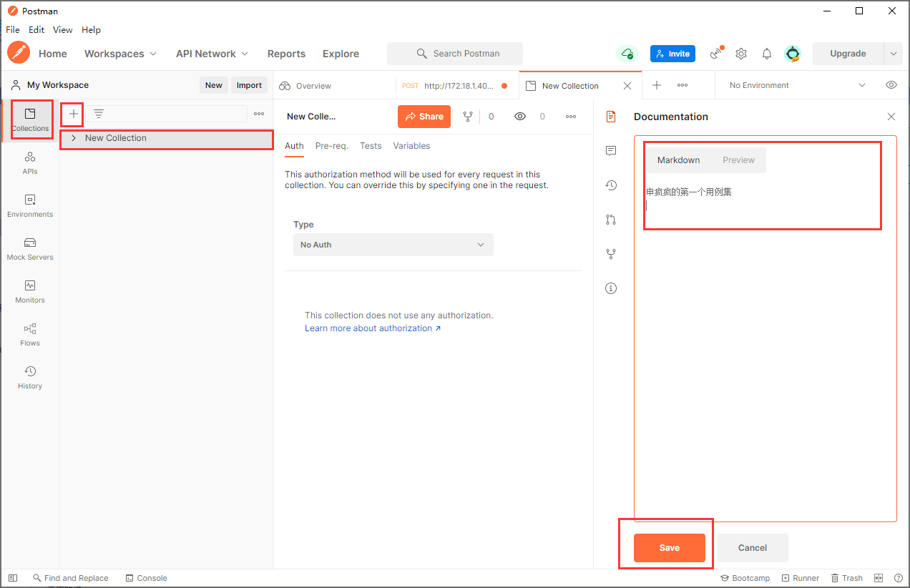Image resolution: width=910 pixels, height=588 pixels.
Task: Open the Collections sidebar section
Action: point(30,120)
